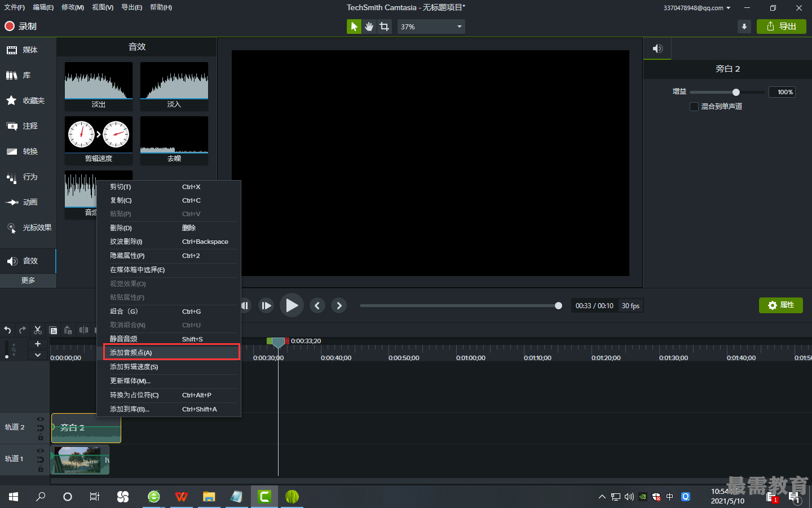Open the 编辑(E) menu
812x508 pixels.
pos(43,7)
